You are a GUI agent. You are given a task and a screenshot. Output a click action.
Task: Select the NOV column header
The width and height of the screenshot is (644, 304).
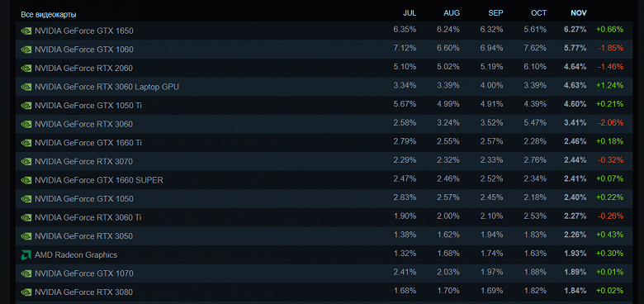[579, 13]
